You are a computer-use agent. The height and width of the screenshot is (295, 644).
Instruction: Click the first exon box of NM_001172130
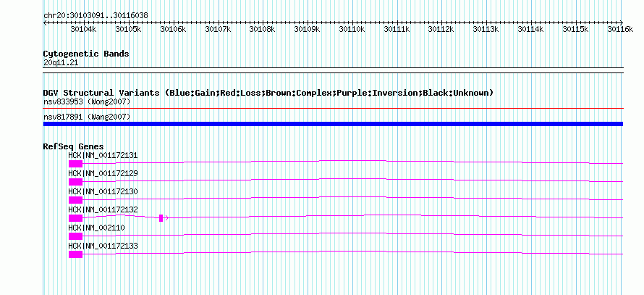75,200
